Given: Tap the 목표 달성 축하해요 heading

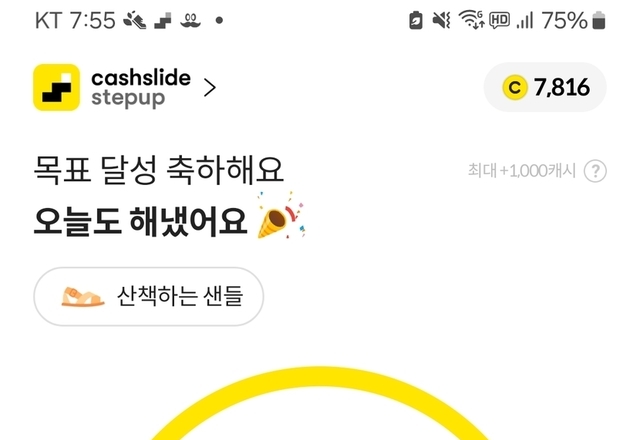Looking at the screenshot, I should tap(158, 170).
